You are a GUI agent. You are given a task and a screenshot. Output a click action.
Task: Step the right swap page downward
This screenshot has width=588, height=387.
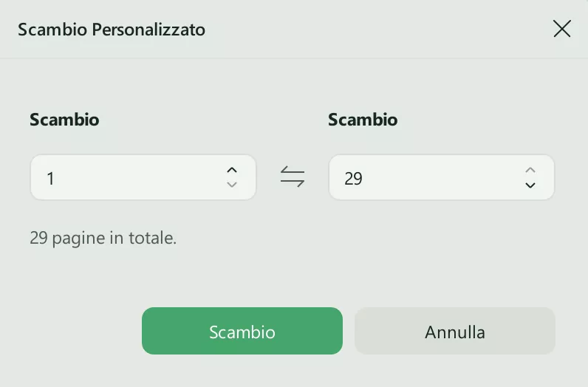pyautogui.click(x=530, y=185)
